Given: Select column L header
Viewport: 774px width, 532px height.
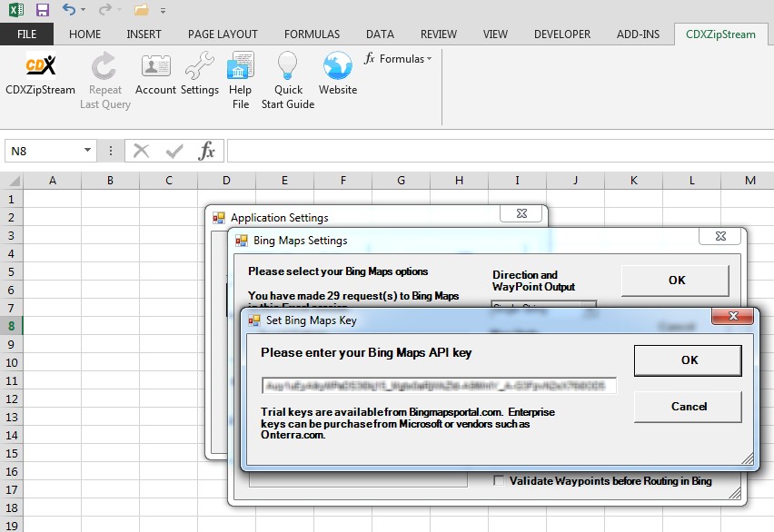Looking at the screenshot, I should (692, 181).
